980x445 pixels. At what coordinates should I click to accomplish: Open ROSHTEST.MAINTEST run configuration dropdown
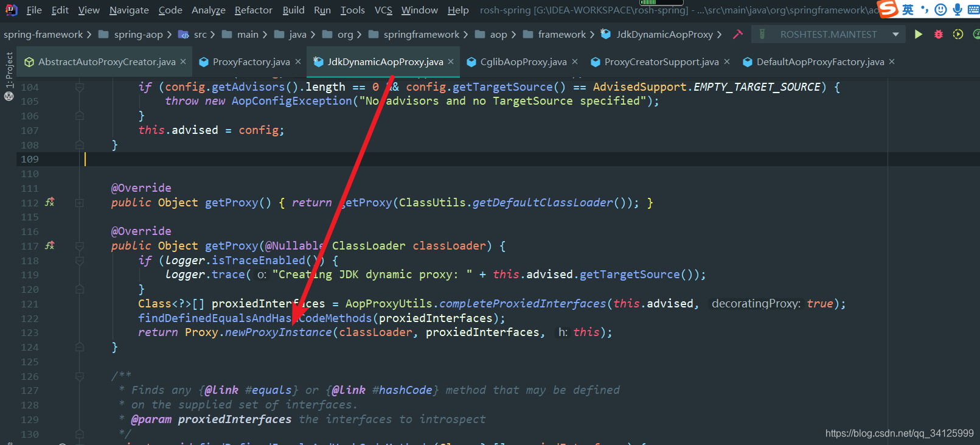(x=828, y=35)
